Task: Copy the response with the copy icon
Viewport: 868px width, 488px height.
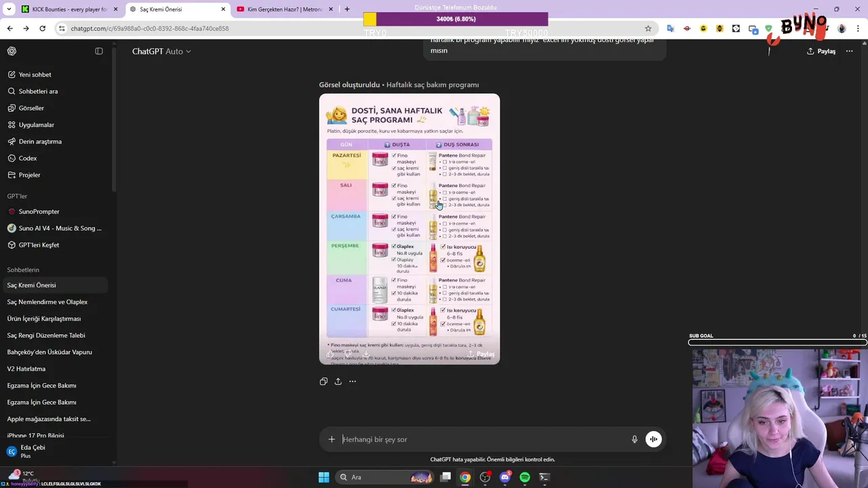Action: tap(323, 382)
